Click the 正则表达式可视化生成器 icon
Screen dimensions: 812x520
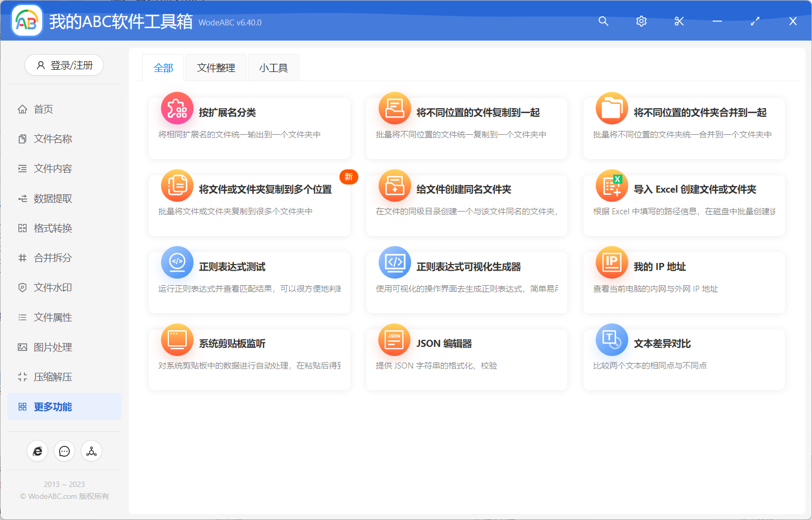394,262
